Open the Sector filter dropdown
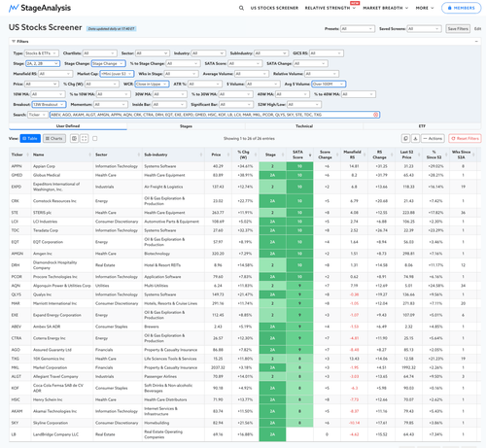This screenshot has width=486, height=448. pyautogui.click(x=153, y=53)
